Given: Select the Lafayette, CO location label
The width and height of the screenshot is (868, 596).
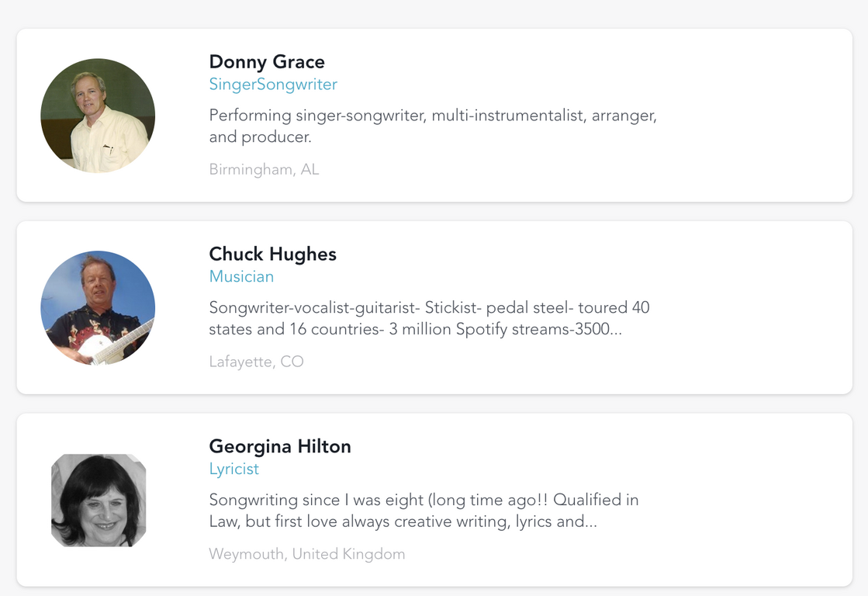Looking at the screenshot, I should pos(256,362).
